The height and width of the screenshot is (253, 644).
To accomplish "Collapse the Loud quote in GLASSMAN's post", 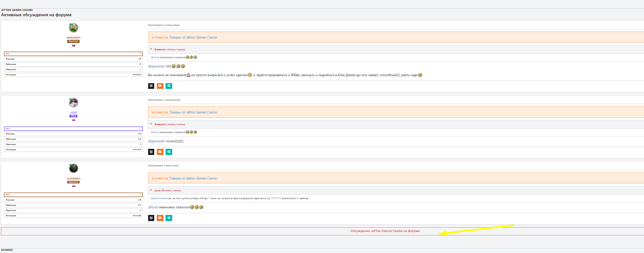I will [151, 190].
